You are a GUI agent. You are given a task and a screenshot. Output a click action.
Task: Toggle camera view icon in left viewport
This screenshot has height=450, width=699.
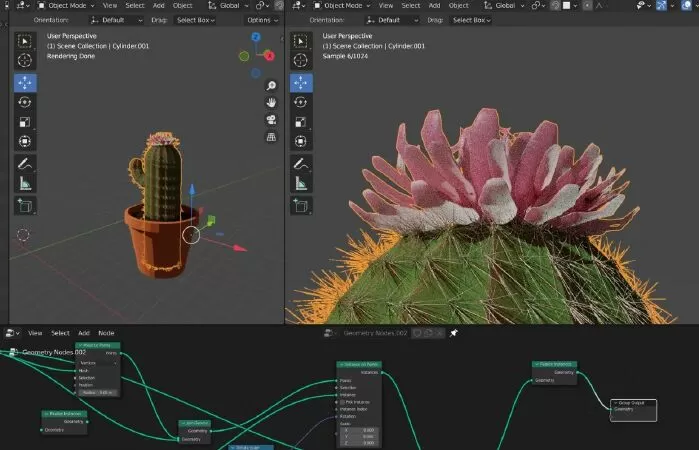click(x=271, y=120)
